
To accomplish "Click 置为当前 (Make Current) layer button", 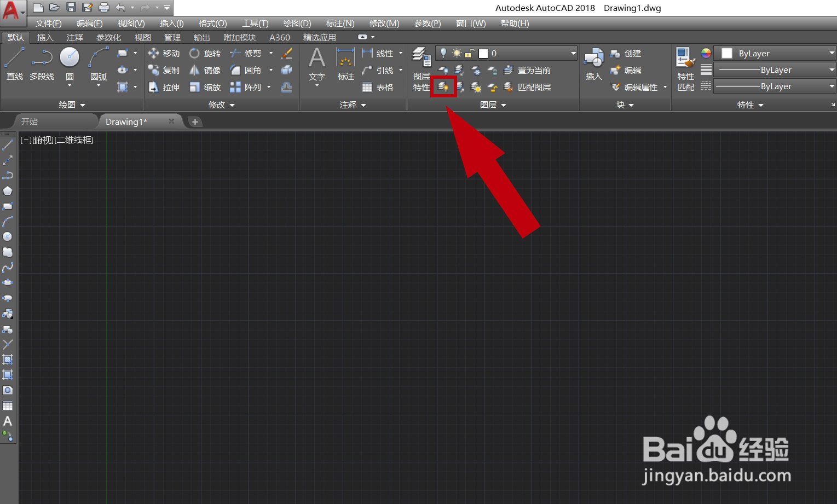I will click(527, 70).
